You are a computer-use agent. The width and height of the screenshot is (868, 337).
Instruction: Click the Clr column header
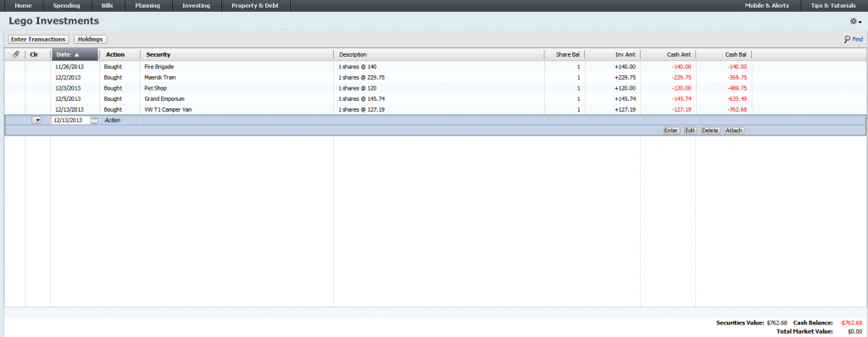click(34, 55)
